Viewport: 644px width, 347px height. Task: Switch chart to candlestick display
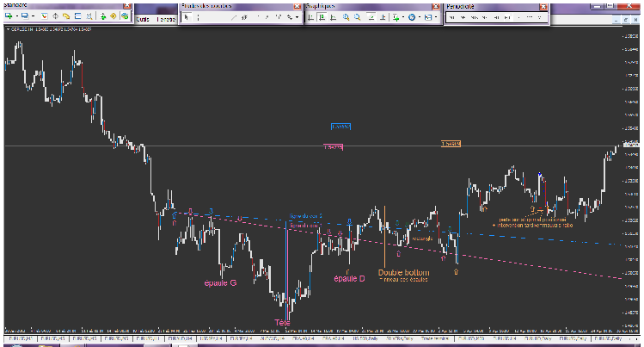[322, 17]
